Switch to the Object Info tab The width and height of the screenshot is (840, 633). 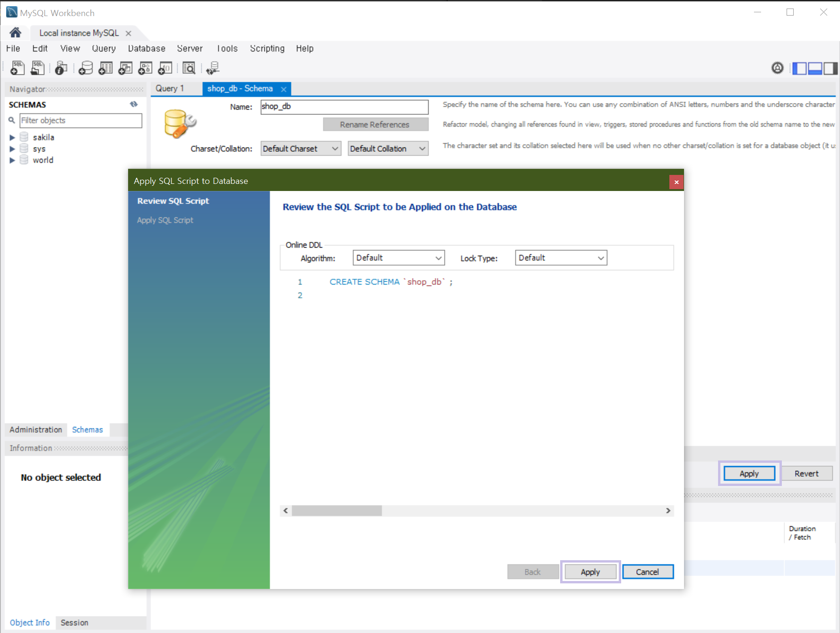[30, 623]
